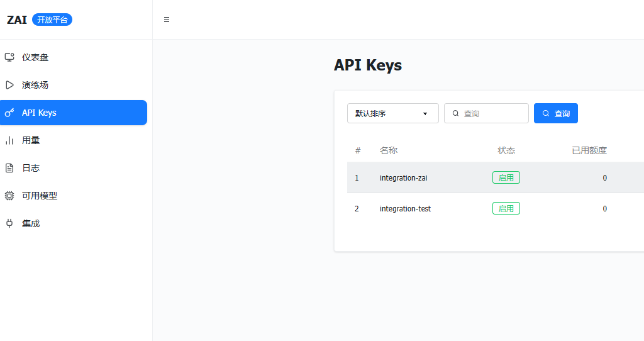This screenshot has width=644, height=341.
Task: Select the integration-zai key row
Action: (403, 178)
